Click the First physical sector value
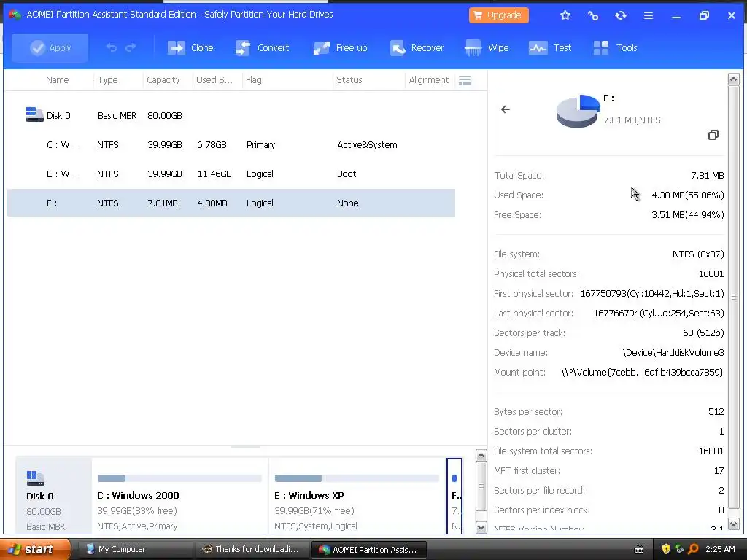 pos(652,294)
